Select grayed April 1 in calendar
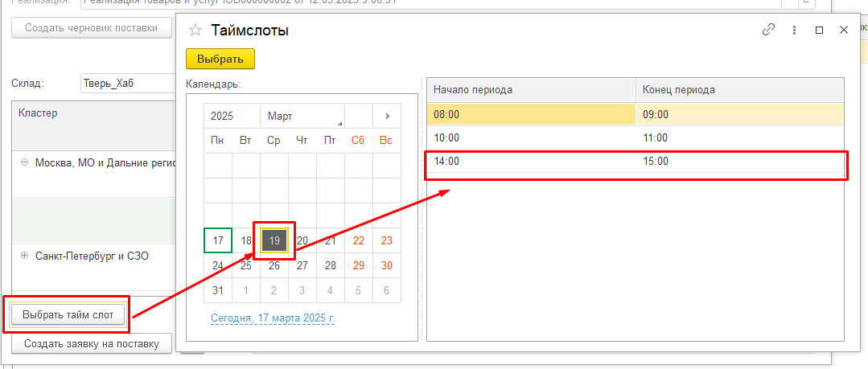The image size is (868, 369). click(246, 290)
